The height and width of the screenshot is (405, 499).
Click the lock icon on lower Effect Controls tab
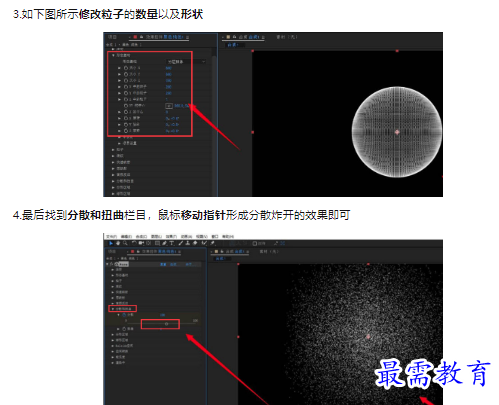click(138, 251)
